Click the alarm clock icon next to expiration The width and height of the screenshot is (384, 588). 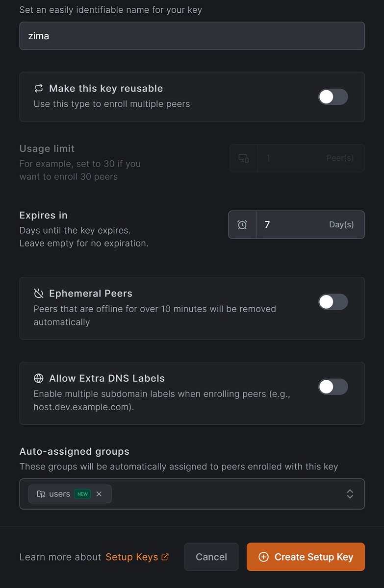[x=242, y=224]
